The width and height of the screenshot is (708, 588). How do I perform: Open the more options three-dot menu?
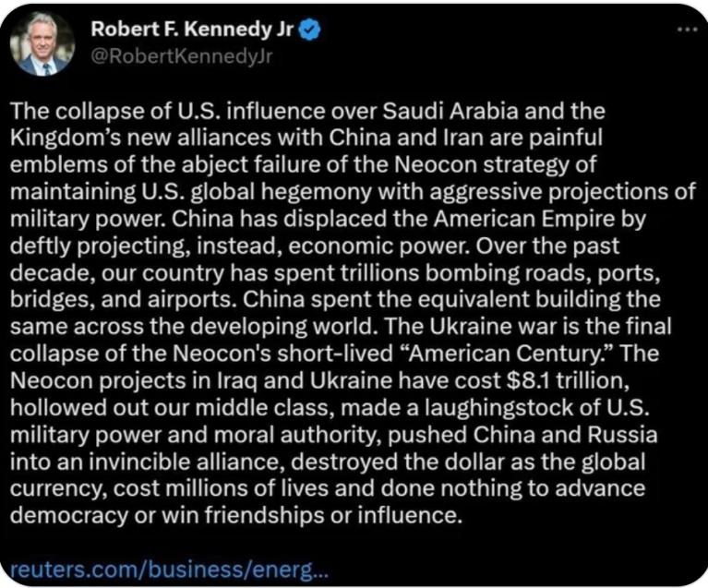(685, 29)
